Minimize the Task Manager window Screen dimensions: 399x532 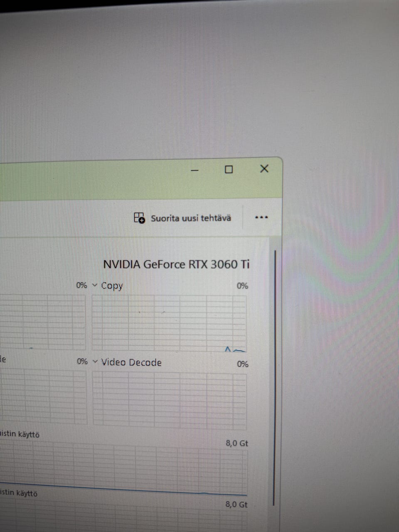(195, 170)
